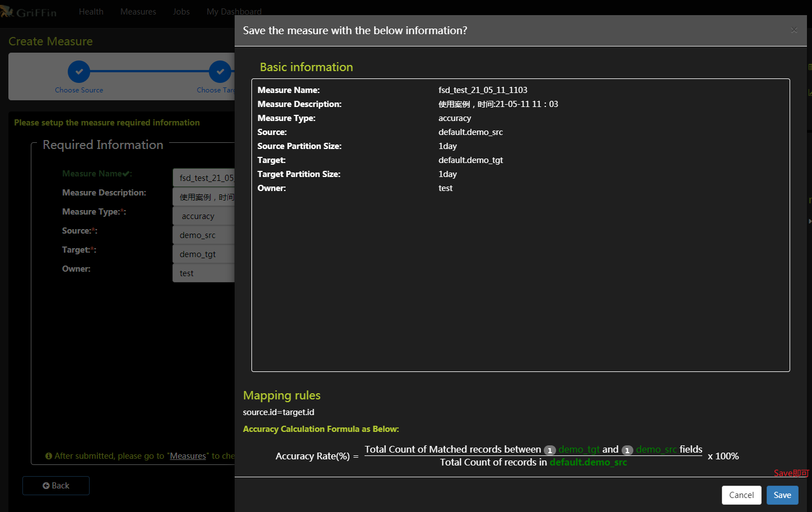Cancel the save measure dialog
This screenshot has height=512, width=812.
coord(741,495)
